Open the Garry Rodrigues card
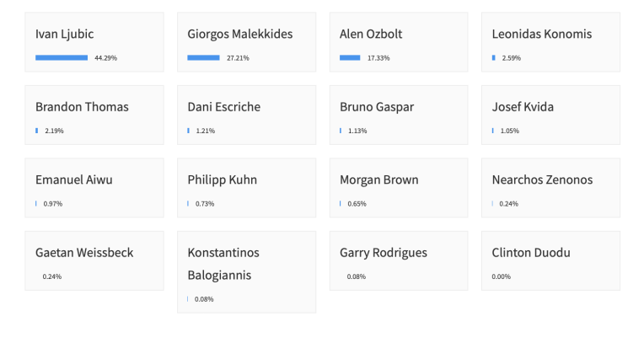Screen dimensions: 644x354 (x=399, y=260)
